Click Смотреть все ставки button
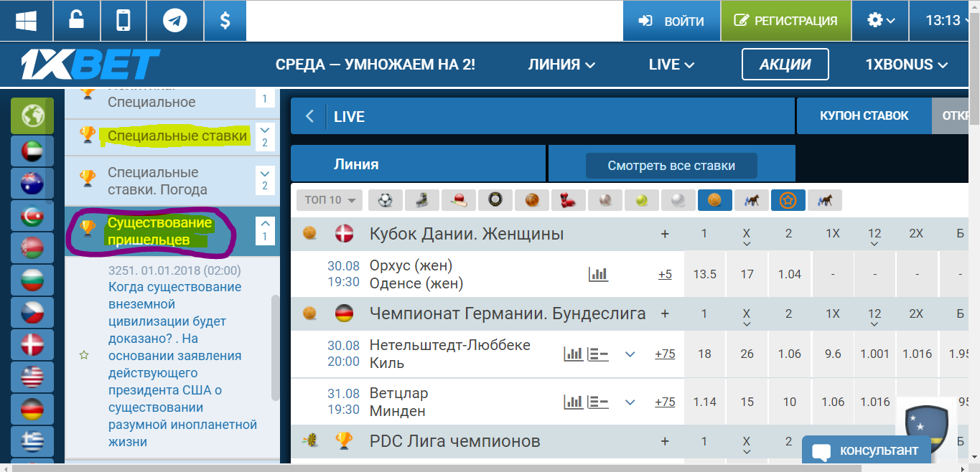The height and width of the screenshot is (472, 980). (x=671, y=166)
